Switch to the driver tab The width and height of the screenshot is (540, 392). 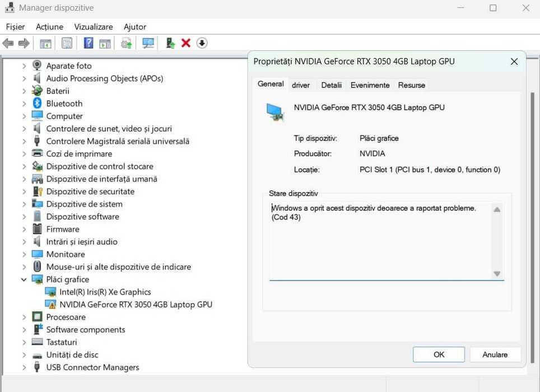coord(301,85)
